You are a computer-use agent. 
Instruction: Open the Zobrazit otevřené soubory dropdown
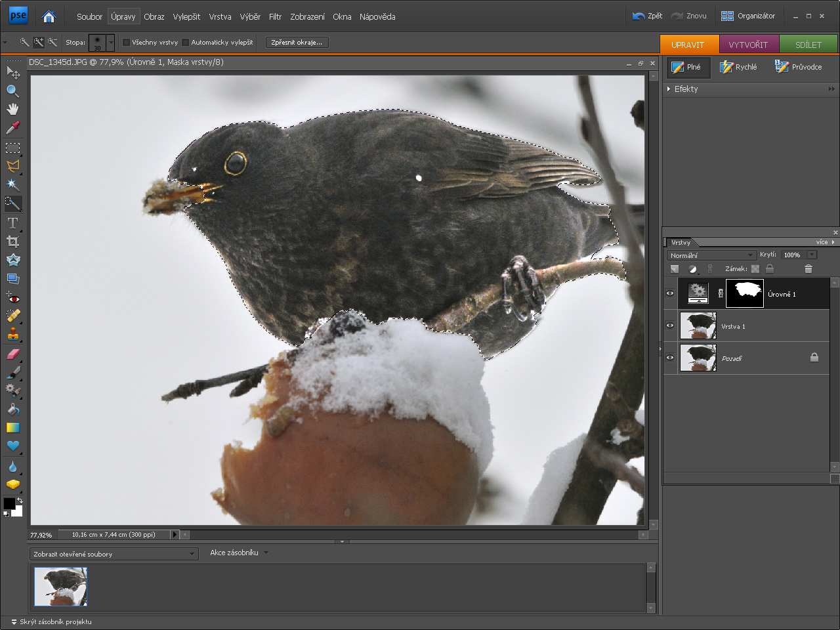coord(114,554)
